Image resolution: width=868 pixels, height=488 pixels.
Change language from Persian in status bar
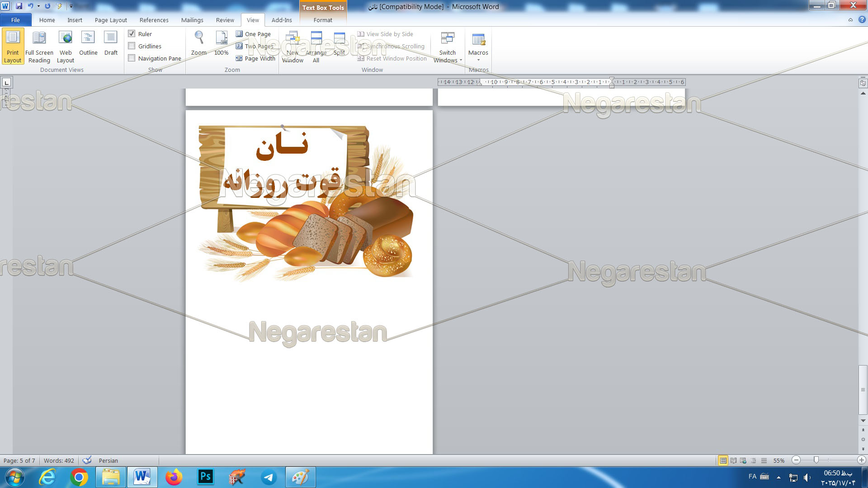click(108, 460)
